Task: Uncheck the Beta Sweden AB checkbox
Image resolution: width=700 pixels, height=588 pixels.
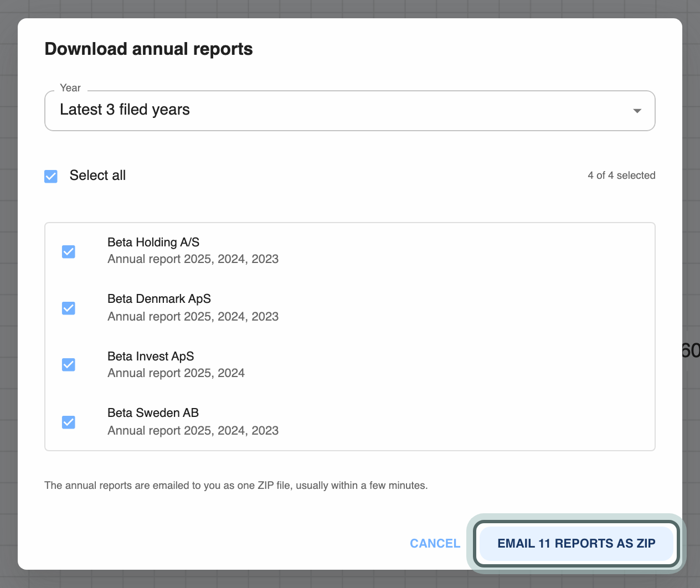Action: pos(69,422)
